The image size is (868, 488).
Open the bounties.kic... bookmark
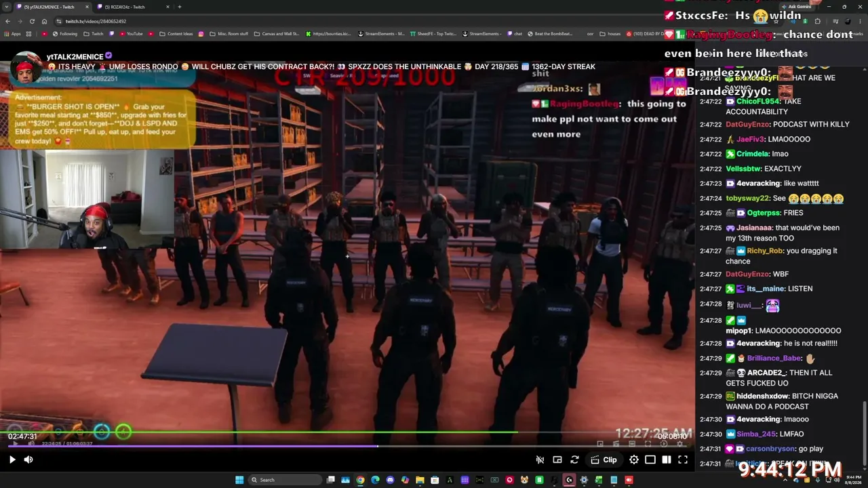328,34
